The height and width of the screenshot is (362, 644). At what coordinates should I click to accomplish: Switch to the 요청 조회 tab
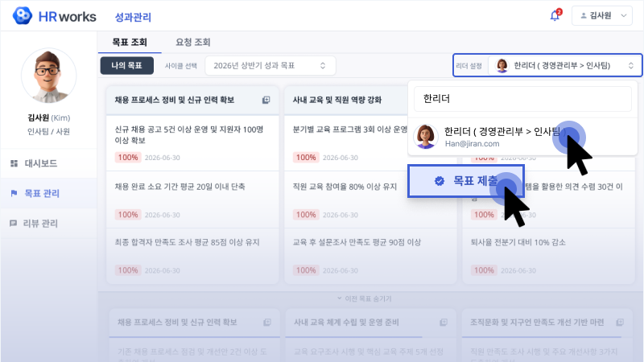[192, 42]
